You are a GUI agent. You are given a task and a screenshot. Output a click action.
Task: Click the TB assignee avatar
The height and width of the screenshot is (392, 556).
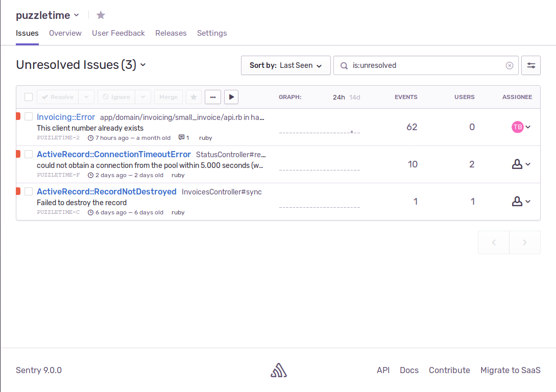click(517, 127)
